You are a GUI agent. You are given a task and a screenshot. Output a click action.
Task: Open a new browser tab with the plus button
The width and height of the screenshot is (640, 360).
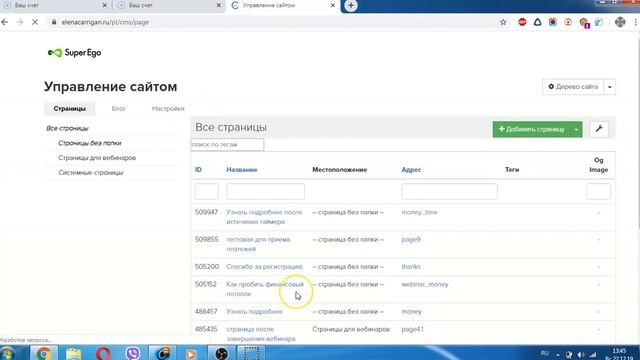click(351, 6)
